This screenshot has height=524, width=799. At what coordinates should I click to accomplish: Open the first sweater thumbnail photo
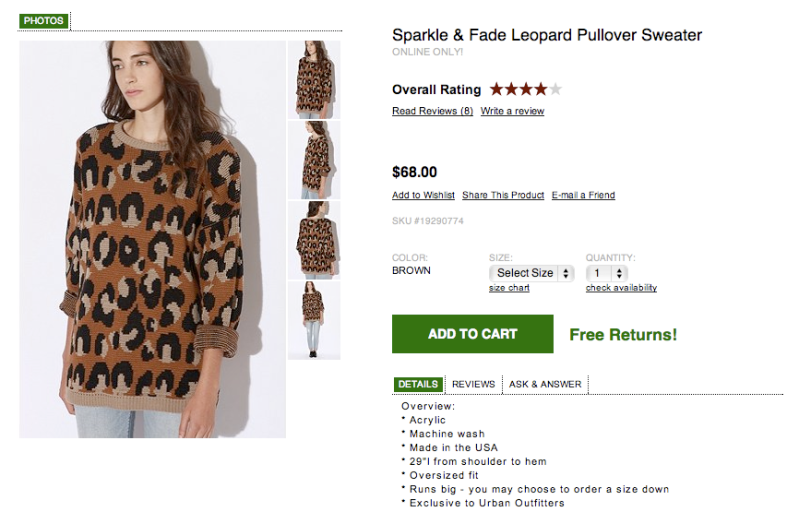click(x=314, y=80)
